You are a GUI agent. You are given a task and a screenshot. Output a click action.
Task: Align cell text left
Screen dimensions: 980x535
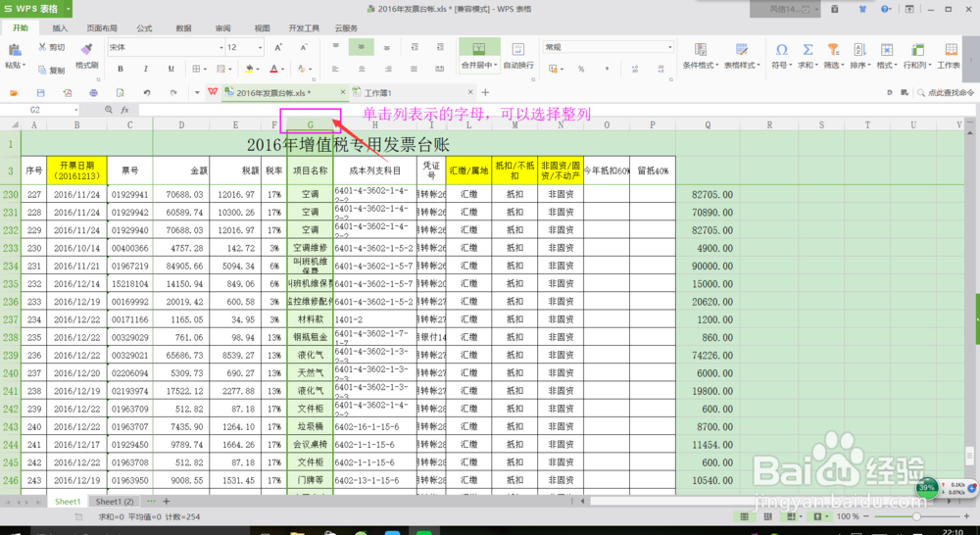point(335,69)
